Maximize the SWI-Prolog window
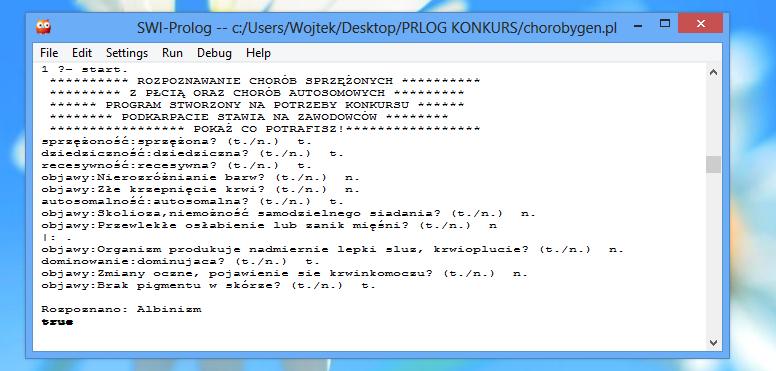 pos(665,23)
